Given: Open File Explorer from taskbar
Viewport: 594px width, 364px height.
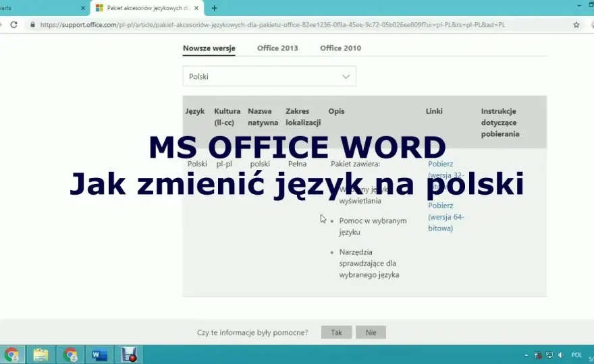Looking at the screenshot, I should pos(40,355).
